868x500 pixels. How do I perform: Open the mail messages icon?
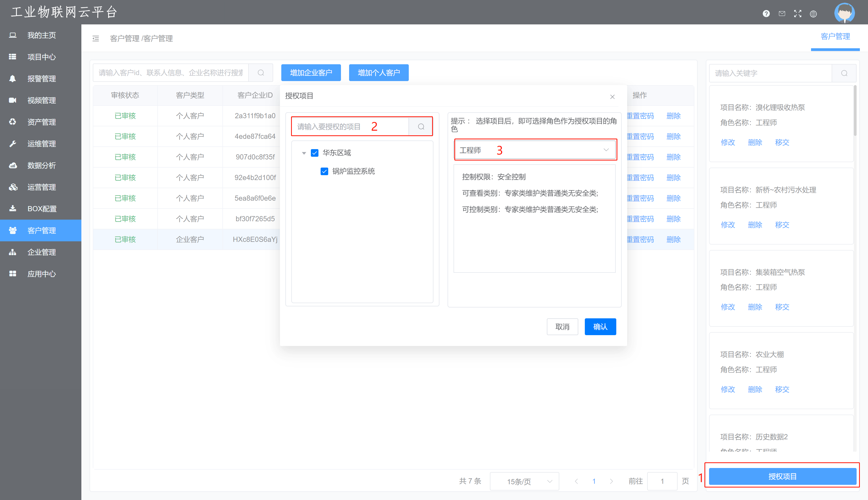click(782, 14)
